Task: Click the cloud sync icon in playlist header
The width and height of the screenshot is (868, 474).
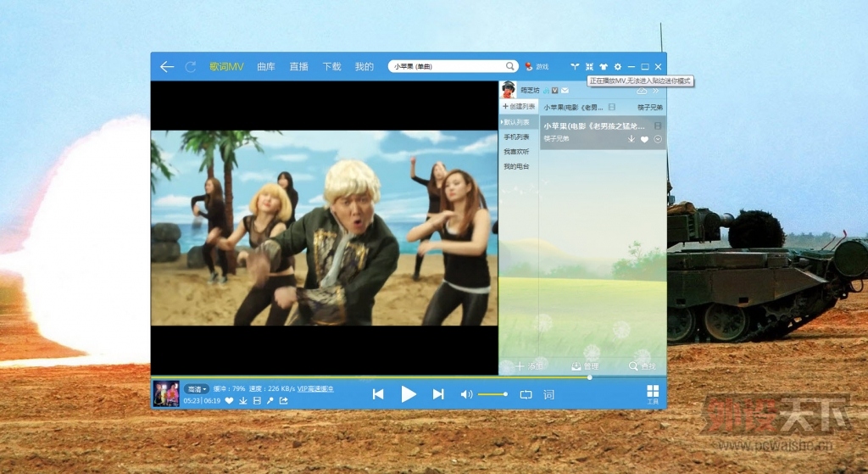Action: (x=642, y=91)
